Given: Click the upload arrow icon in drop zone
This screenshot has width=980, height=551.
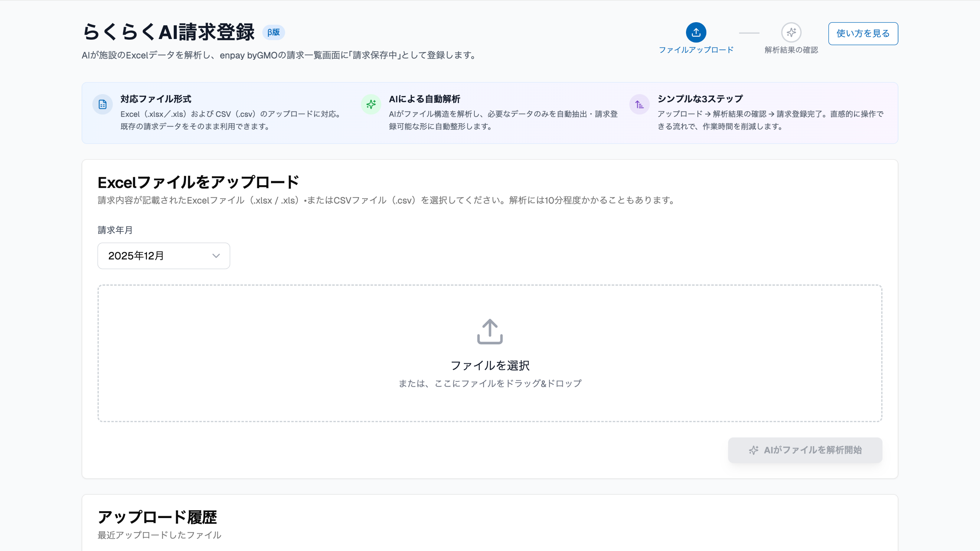Looking at the screenshot, I should click(490, 331).
